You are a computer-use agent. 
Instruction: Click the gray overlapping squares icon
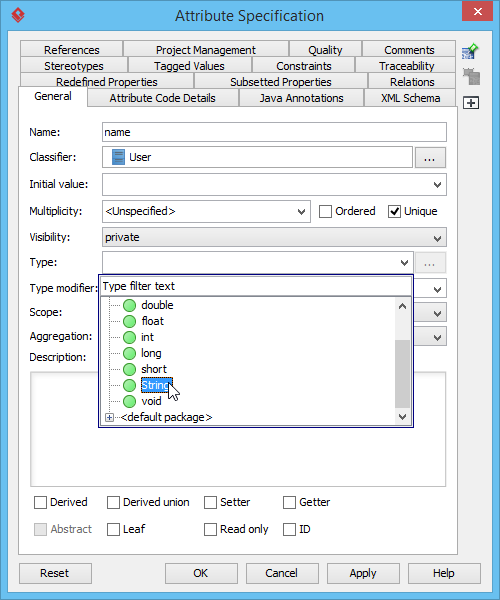click(471, 77)
